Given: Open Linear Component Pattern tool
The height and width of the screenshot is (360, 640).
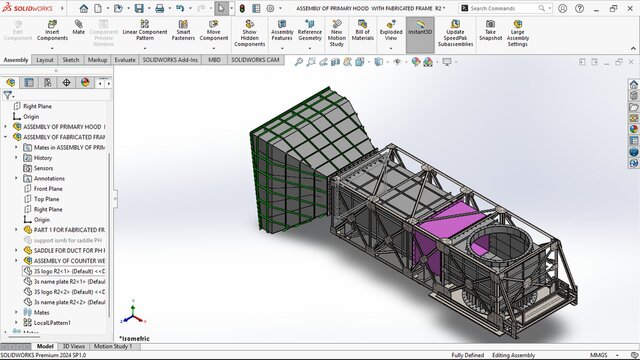Looking at the screenshot, I should pyautogui.click(x=145, y=31).
